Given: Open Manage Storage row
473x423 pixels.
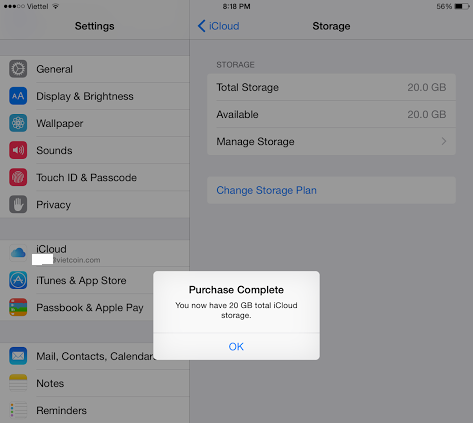Looking at the screenshot, I should click(331, 141).
